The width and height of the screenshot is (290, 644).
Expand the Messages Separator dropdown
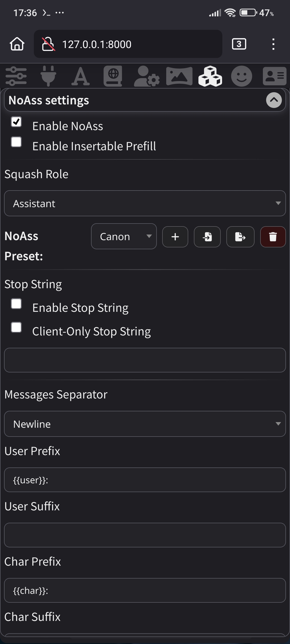click(x=145, y=424)
